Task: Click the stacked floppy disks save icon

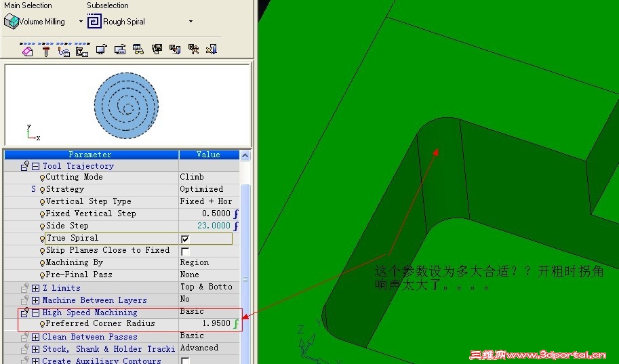Action: coord(157,49)
